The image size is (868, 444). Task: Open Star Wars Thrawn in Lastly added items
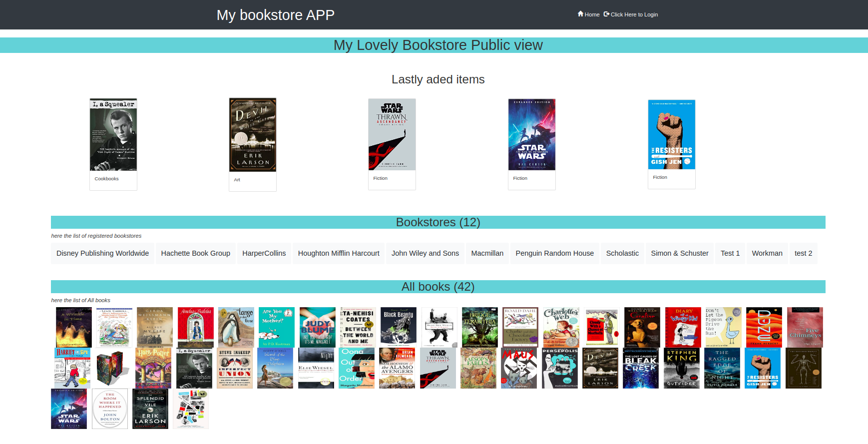point(392,134)
